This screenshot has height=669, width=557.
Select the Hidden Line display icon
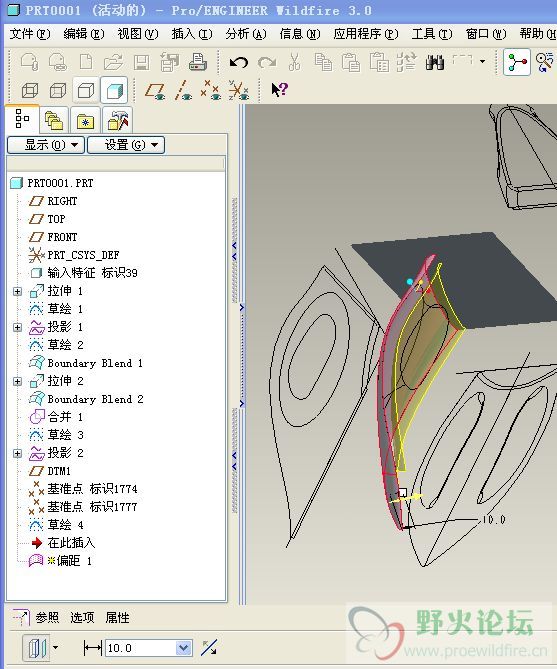click(x=58, y=90)
